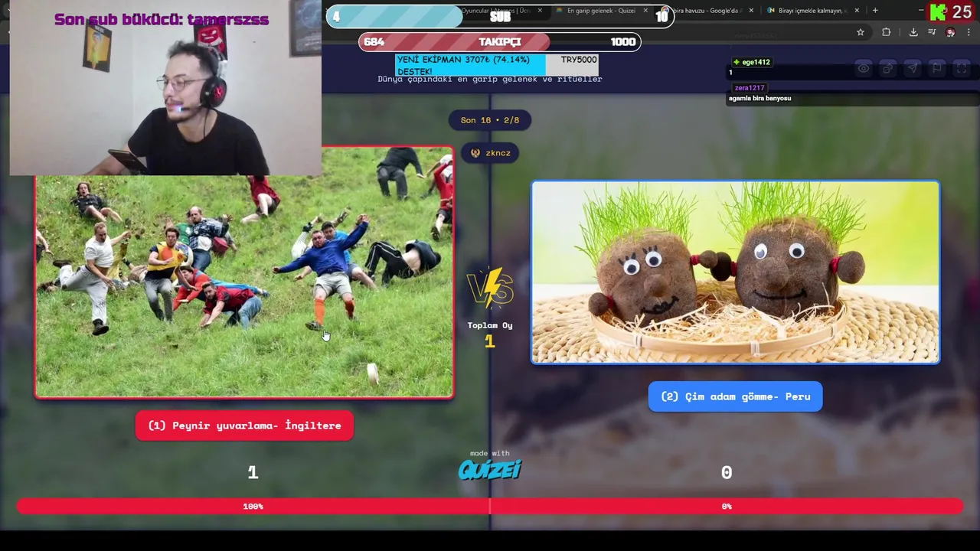
Task: Click chat username zera1217
Action: click(x=749, y=88)
